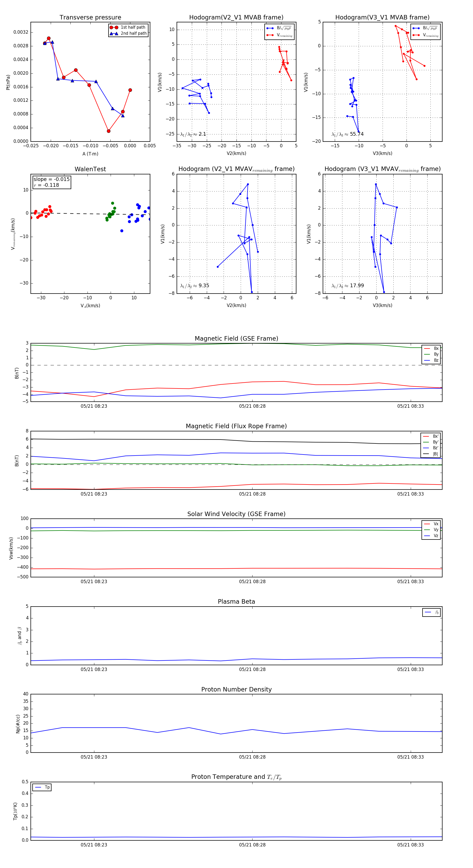Click the "Hodogram (V2_V1 MVAVremaining frame)" title
Viewport: 473px width, 868px height.
coord(236,169)
